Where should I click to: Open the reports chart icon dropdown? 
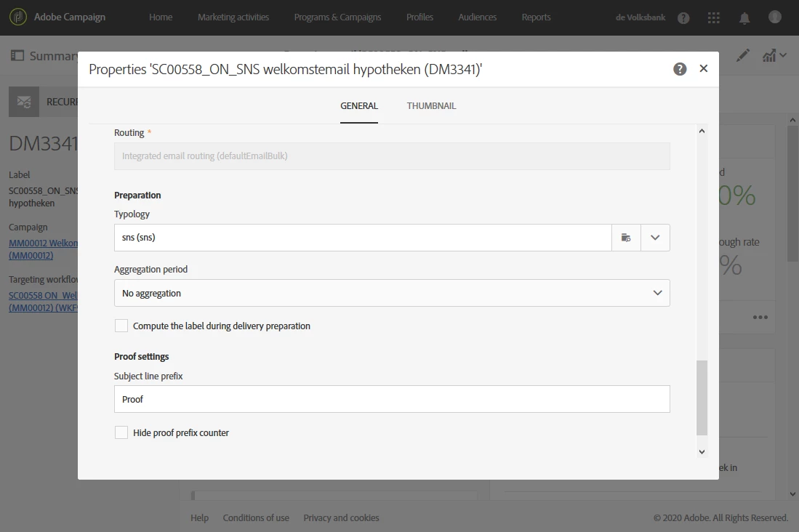(x=774, y=55)
